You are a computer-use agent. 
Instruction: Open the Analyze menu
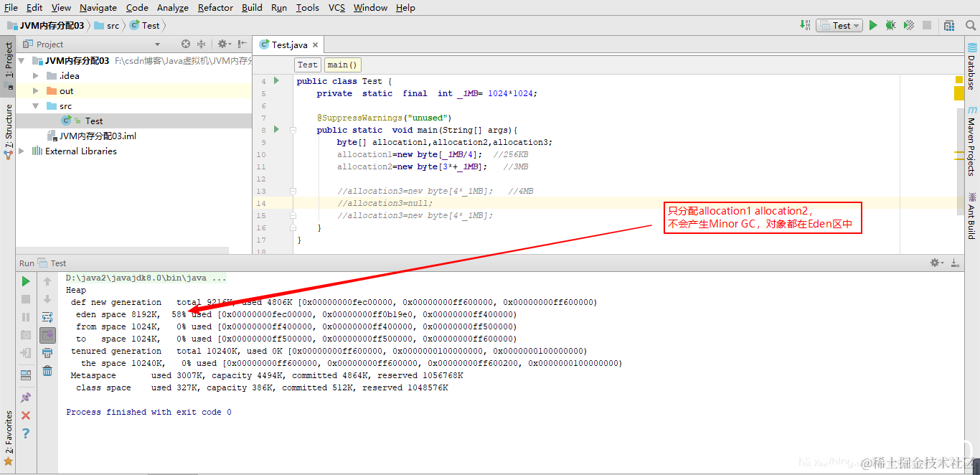pyautogui.click(x=172, y=8)
